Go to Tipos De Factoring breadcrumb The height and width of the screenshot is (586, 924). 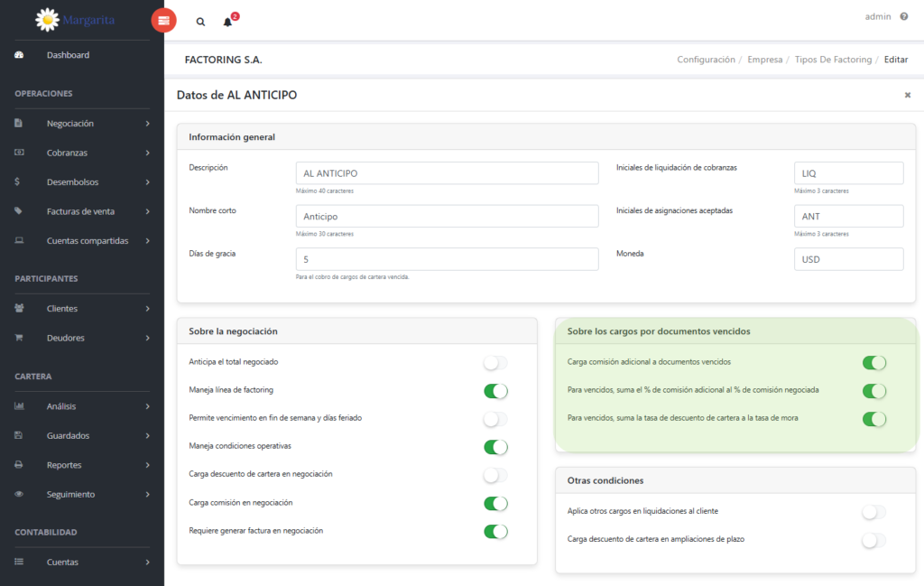833,60
